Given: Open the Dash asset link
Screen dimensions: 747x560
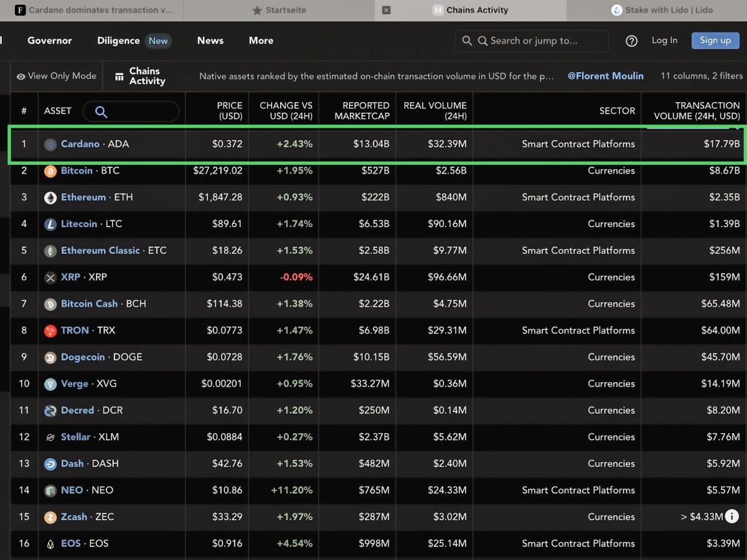Looking at the screenshot, I should 72,464.
